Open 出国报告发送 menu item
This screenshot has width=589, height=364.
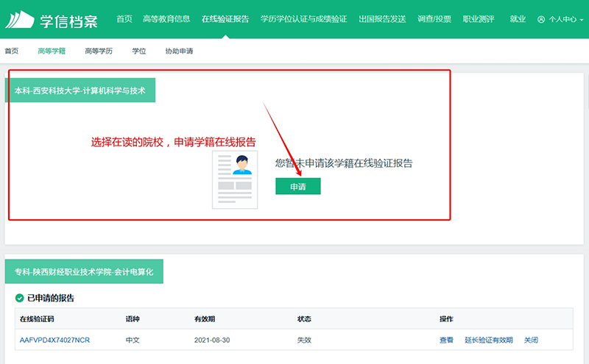pos(382,19)
